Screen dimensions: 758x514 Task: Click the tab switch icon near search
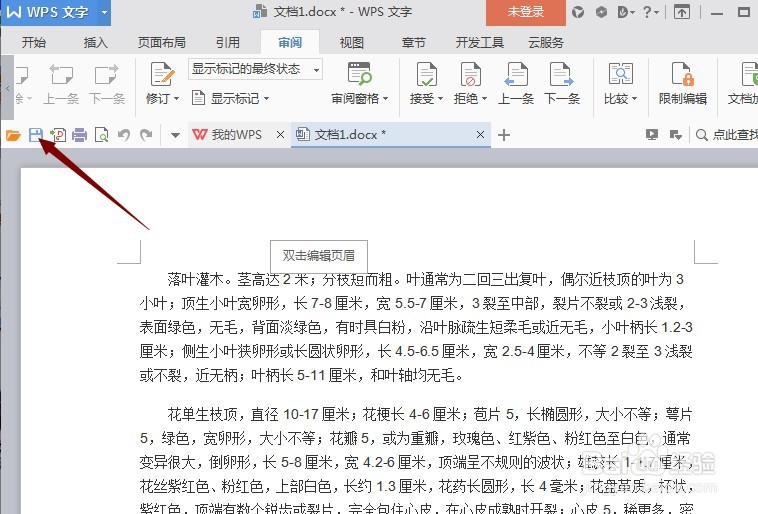tap(675, 135)
